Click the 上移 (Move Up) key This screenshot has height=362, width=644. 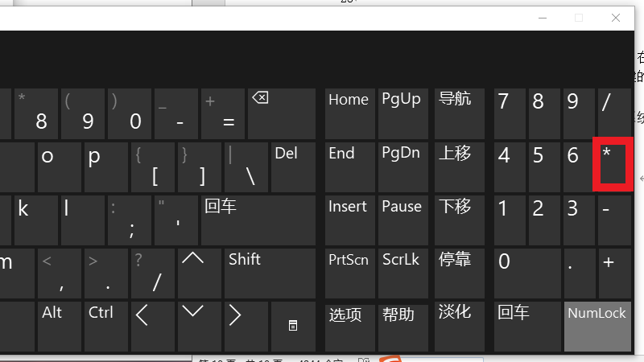click(x=459, y=167)
